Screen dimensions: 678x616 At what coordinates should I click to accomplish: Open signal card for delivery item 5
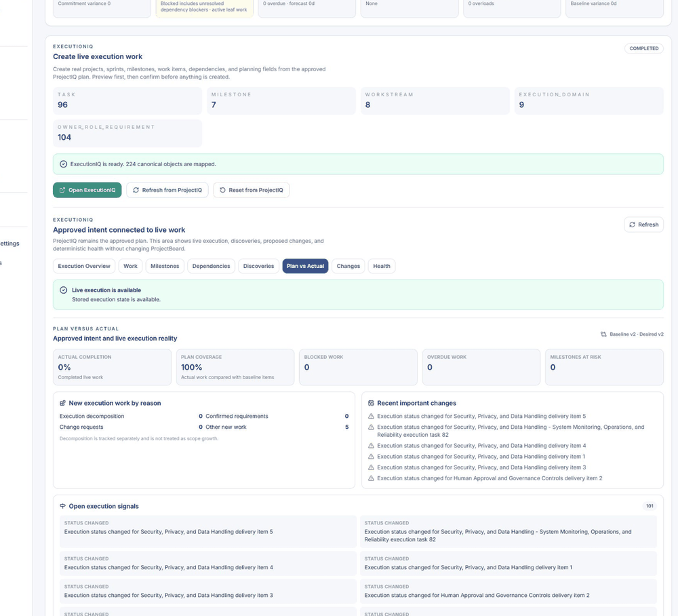click(x=208, y=532)
